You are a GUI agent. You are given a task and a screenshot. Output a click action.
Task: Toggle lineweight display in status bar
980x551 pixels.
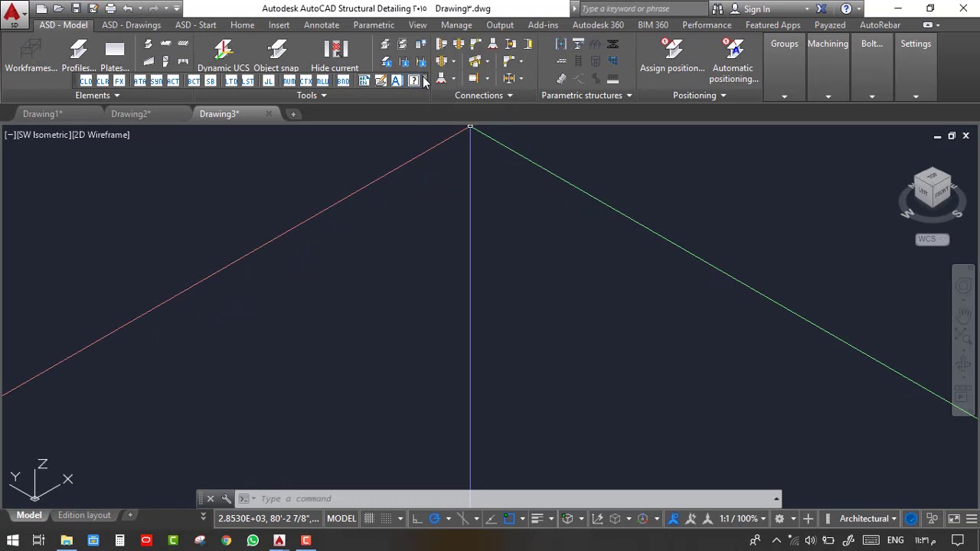coord(537,519)
